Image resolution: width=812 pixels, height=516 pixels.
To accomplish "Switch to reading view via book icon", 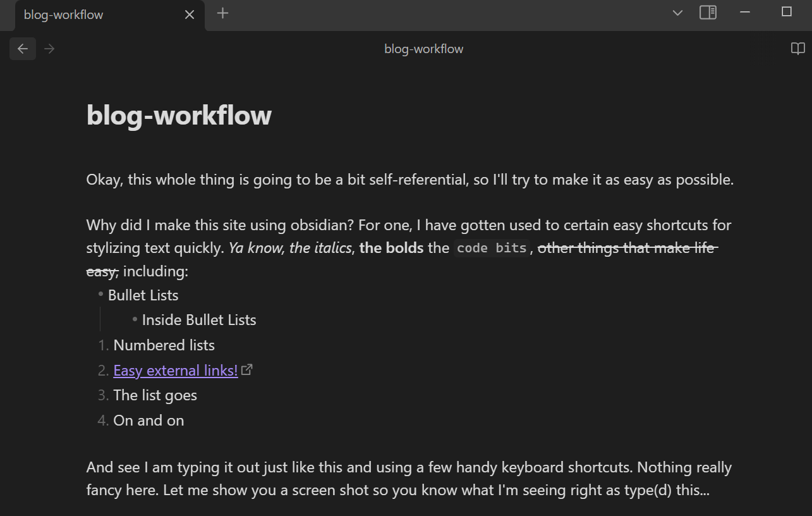I will click(797, 49).
